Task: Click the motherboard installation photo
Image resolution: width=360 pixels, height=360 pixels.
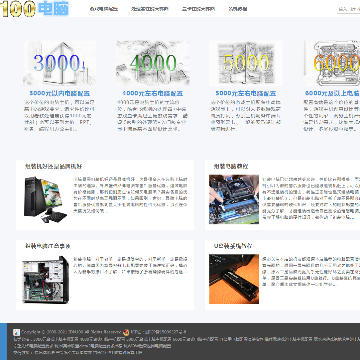Action: (x=234, y=199)
